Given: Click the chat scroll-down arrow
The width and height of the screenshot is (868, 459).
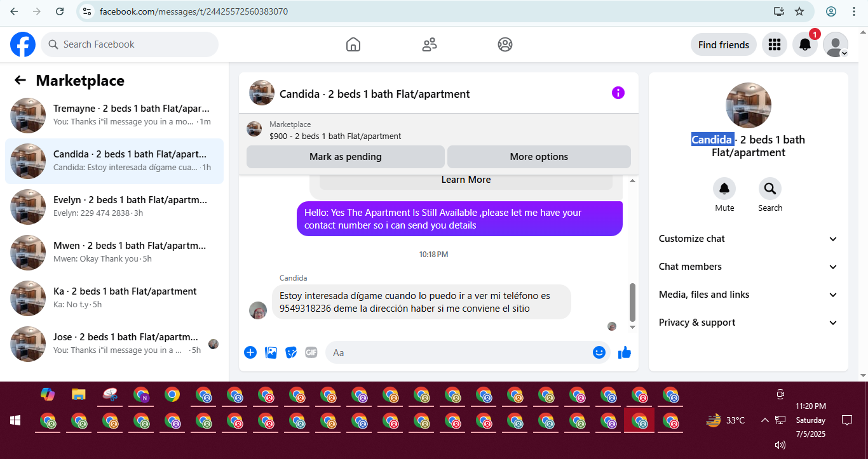Looking at the screenshot, I should pyautogui.click(x=632, y=327).
